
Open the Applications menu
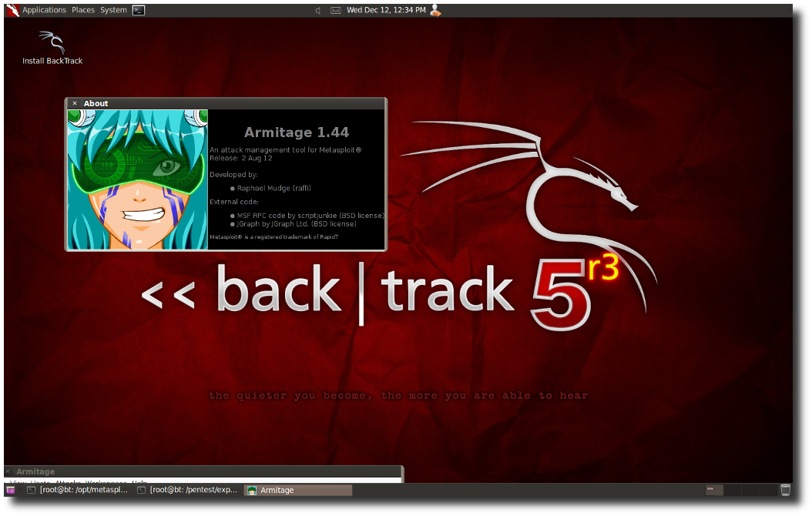click(x=44, y=10)
